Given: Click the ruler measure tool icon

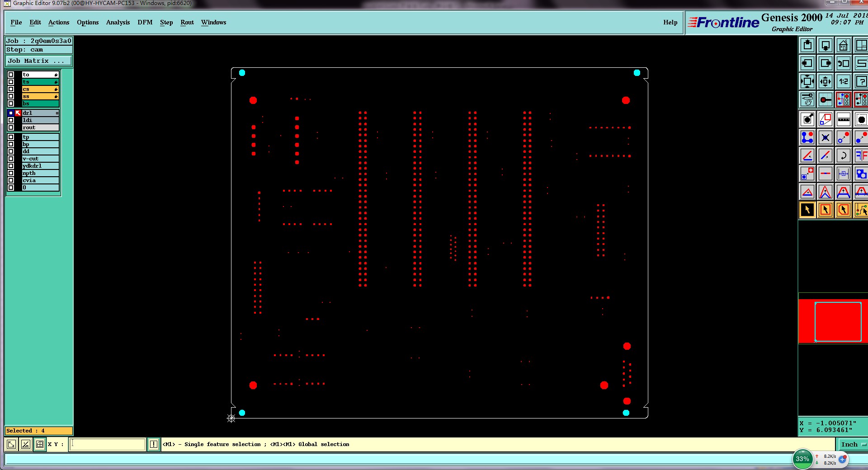Looking at the screenshot, I should point(843,119).
